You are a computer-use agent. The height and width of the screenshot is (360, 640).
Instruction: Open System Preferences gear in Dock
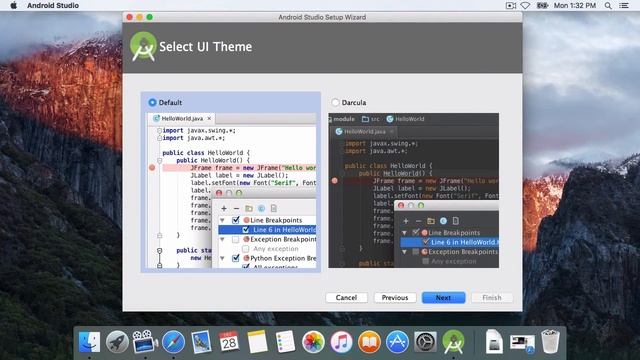click(x=425, y=342)
